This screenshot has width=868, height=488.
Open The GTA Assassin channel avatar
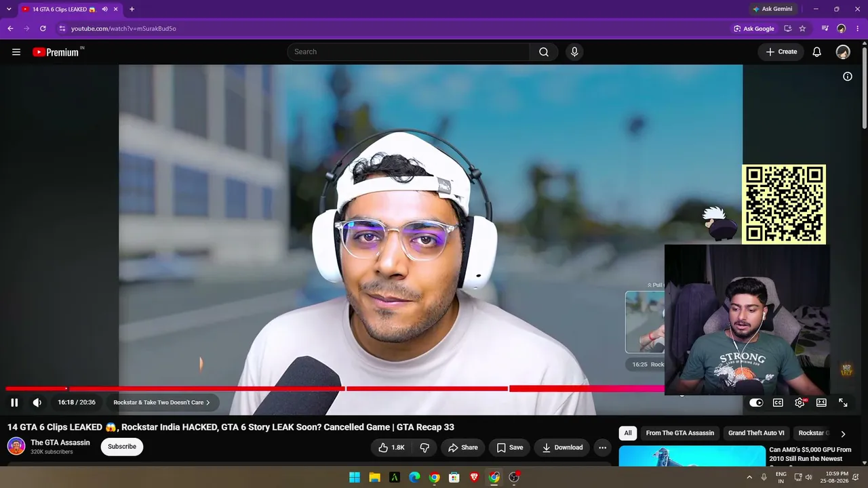point(16,447)
